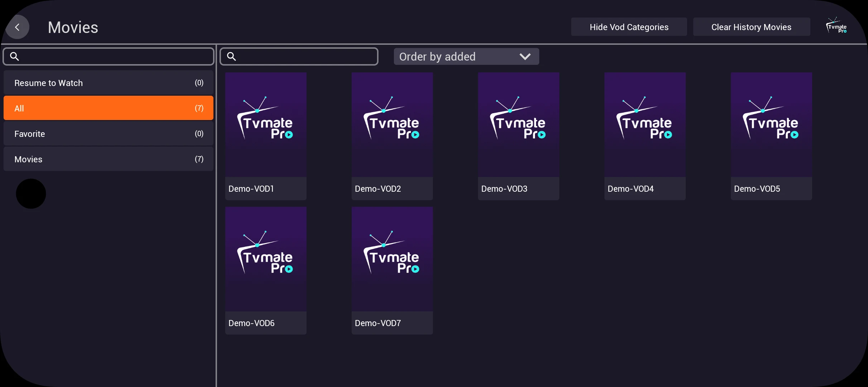
Task: Click the Tvmate Pro logo in the header
Action: tap(836, 26)
